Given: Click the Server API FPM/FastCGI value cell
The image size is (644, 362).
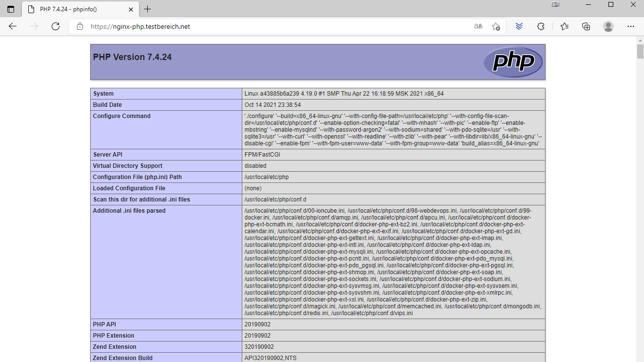Looking at the screenshot, I should [262, 155].
